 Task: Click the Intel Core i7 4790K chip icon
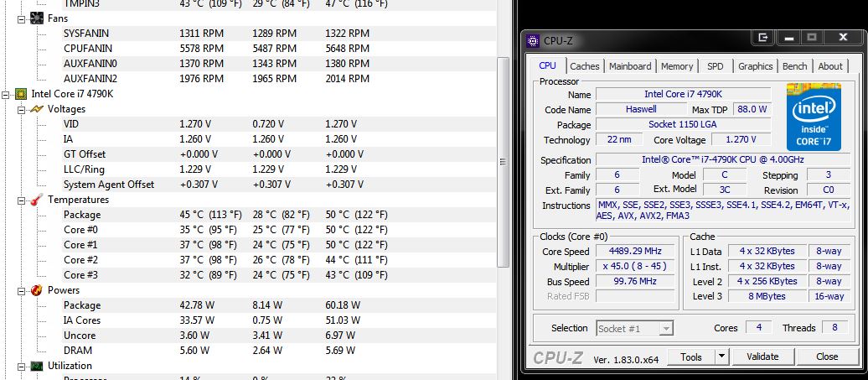[x=21, y=94]
